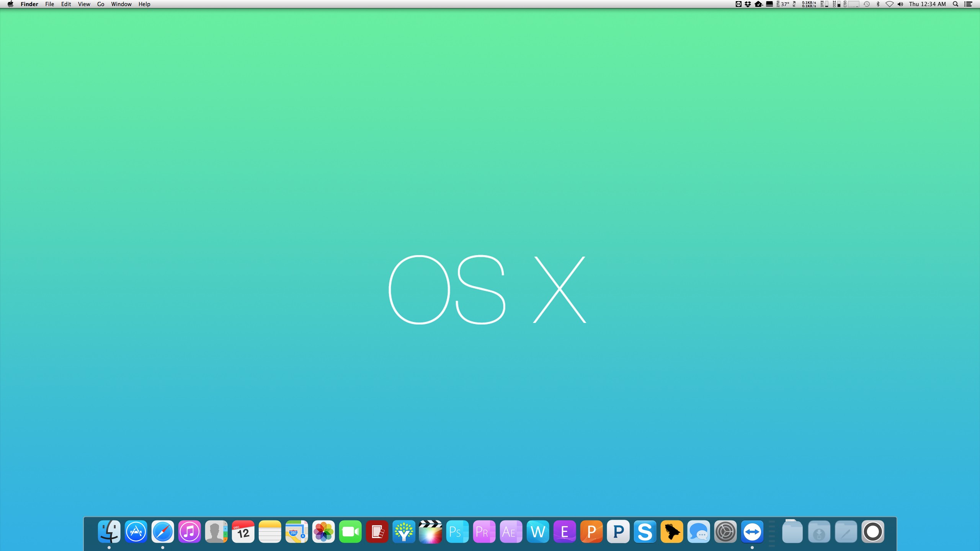Open the Bluetooth status menu
Image resolution: width=980 pixels, height=551 pixels.
878,4
